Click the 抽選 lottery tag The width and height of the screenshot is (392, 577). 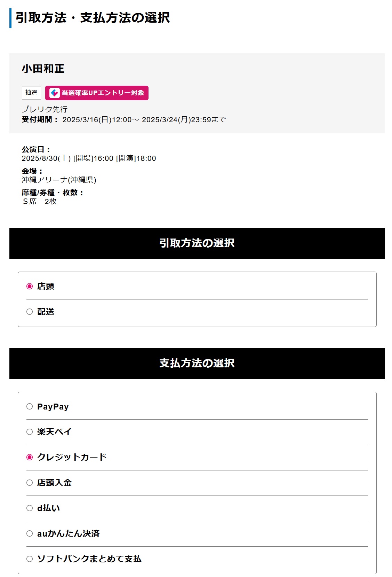coord(31,93)
